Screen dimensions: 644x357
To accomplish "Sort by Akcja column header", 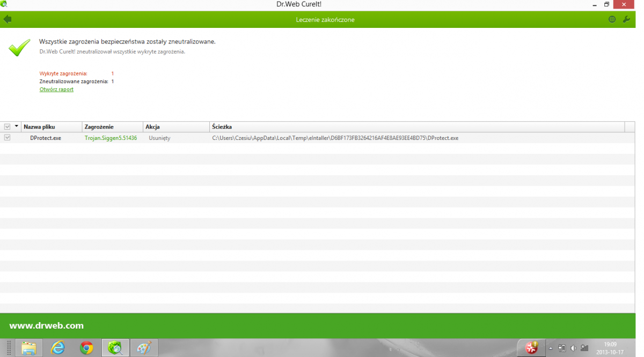I will coord(176,127).
